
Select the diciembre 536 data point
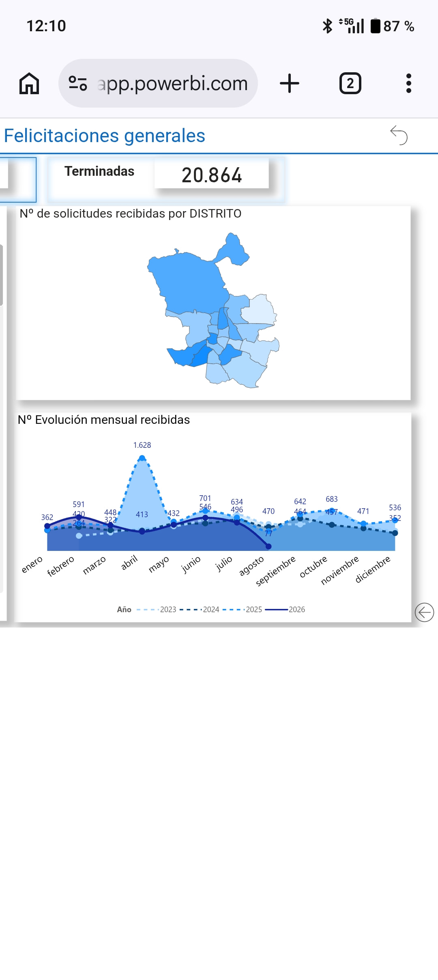pos(395,520)
